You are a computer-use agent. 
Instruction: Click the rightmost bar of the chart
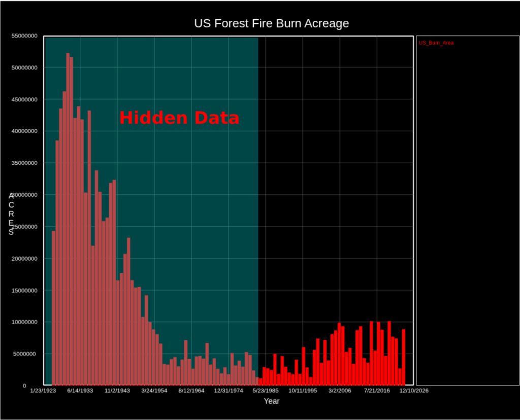tap(404, 357)
